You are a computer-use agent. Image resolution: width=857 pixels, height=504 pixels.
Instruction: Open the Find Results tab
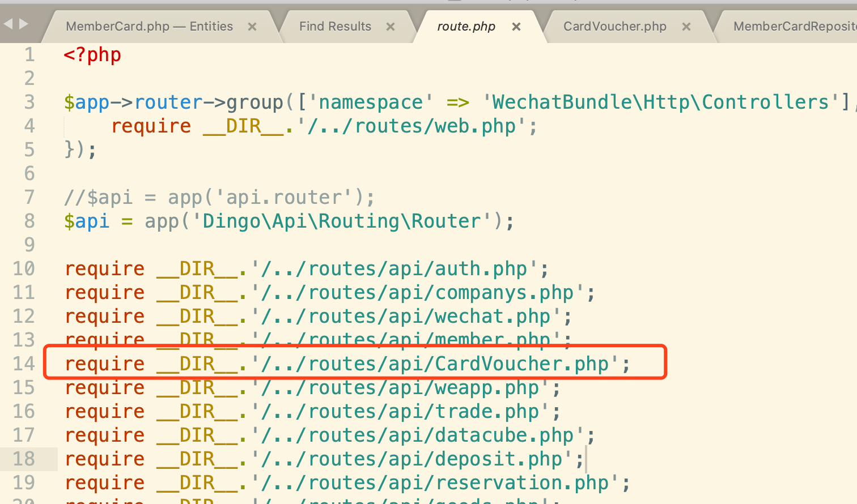335,27
